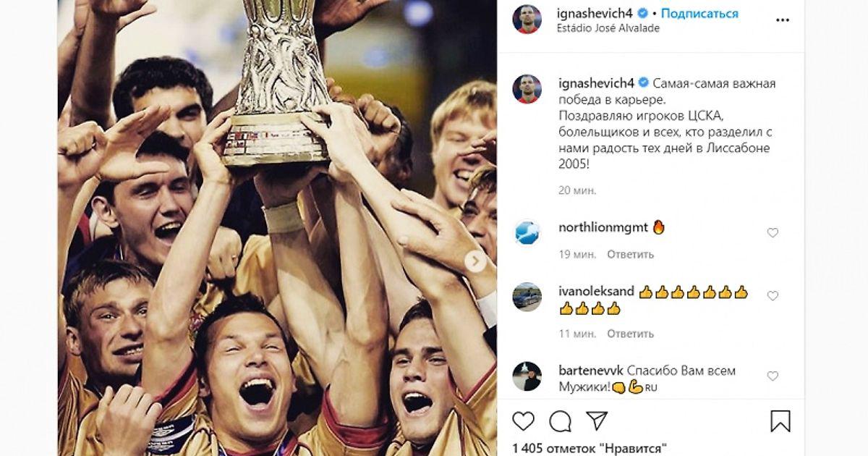Open ivanoleksand profile avatar
The height and width of the screenshot is (456, 868).
(527, 297)
